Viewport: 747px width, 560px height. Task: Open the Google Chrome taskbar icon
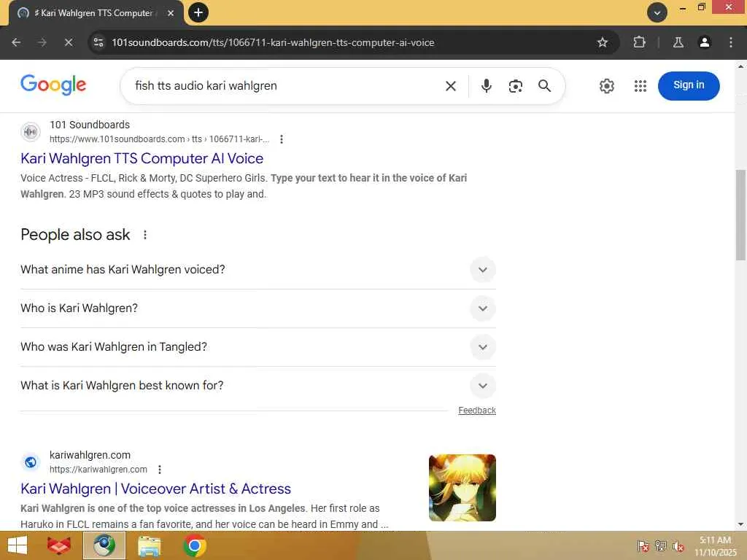pos(194,545)
